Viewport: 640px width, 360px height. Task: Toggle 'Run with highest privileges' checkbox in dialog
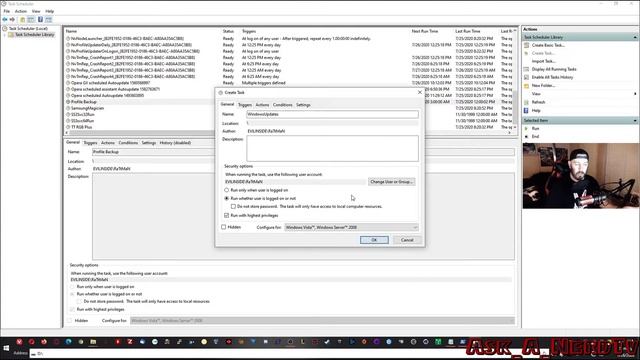pyautogui.click(x=227, y=215)
